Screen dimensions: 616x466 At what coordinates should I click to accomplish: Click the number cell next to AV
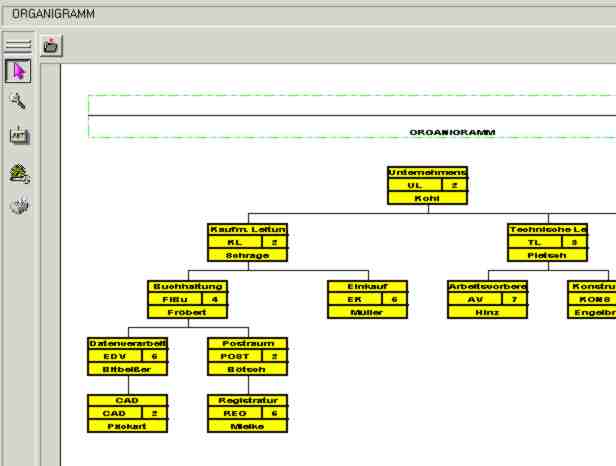(x=515, y=299)
